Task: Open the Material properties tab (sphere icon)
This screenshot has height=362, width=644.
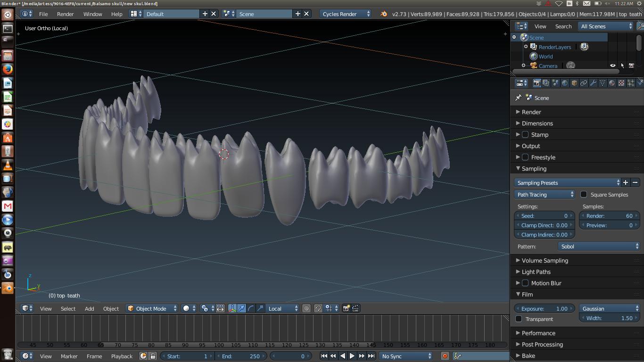Action: (612, 83)
